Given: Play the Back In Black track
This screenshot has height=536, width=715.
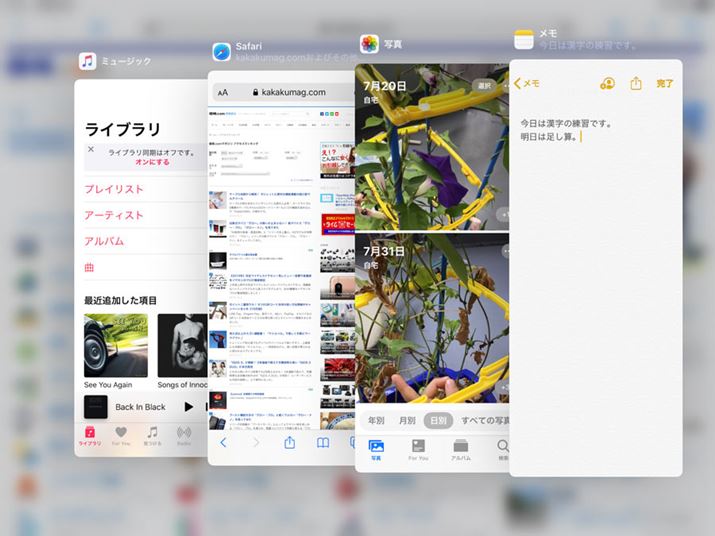Looking at the screenshot, I should tap(189, 407).
